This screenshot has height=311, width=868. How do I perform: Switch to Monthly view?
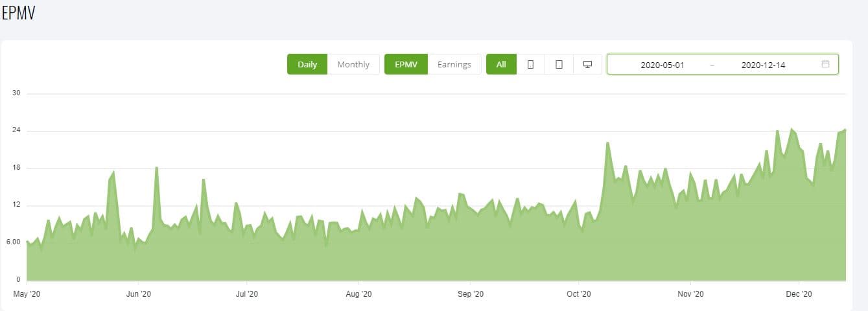click(x=353, y=64)
